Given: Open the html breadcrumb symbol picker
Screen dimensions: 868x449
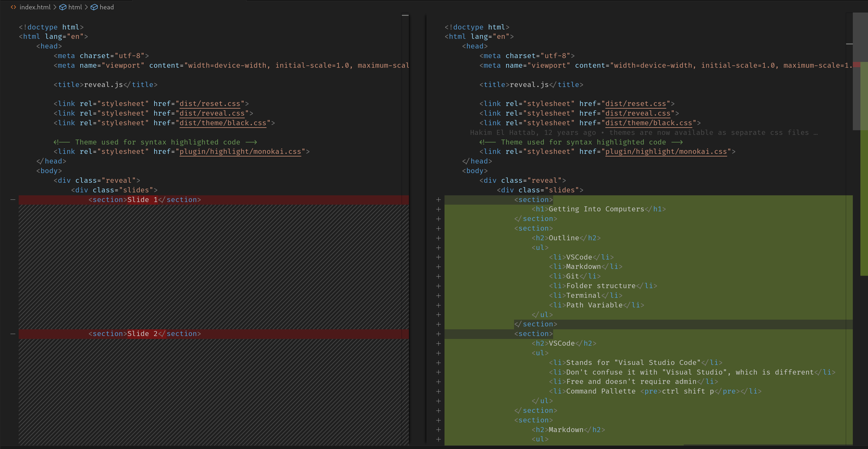Looking at the screenshot, I should (x=75, y=7).
